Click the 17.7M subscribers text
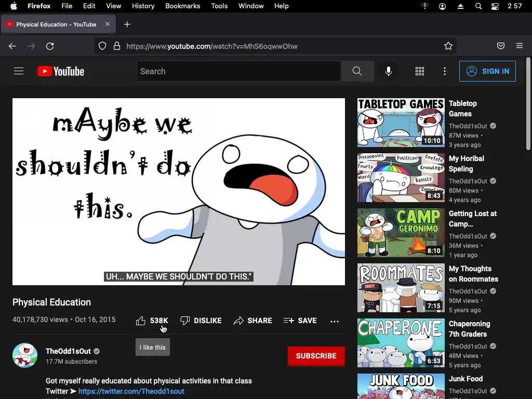 [71, 362]
